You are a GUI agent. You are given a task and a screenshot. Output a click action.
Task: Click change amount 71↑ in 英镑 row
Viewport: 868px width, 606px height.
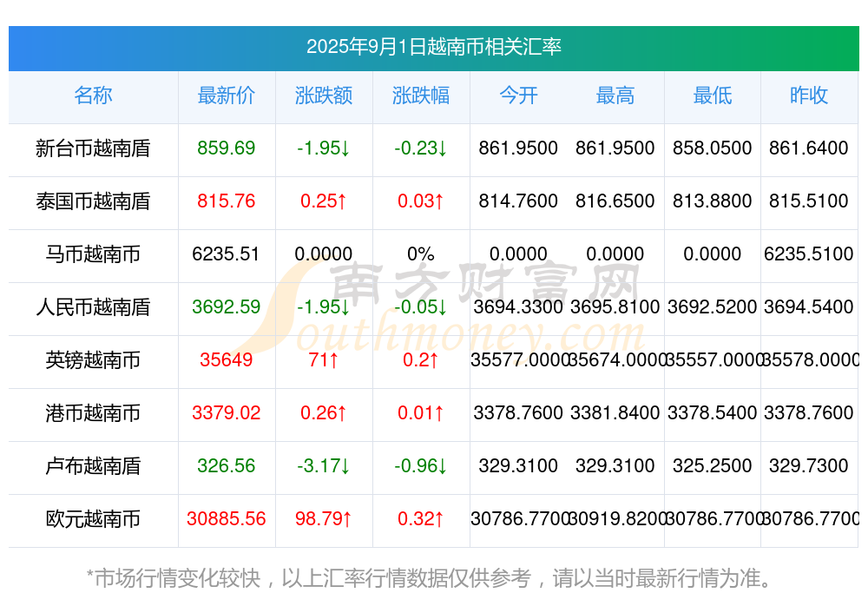click(323, 359)
